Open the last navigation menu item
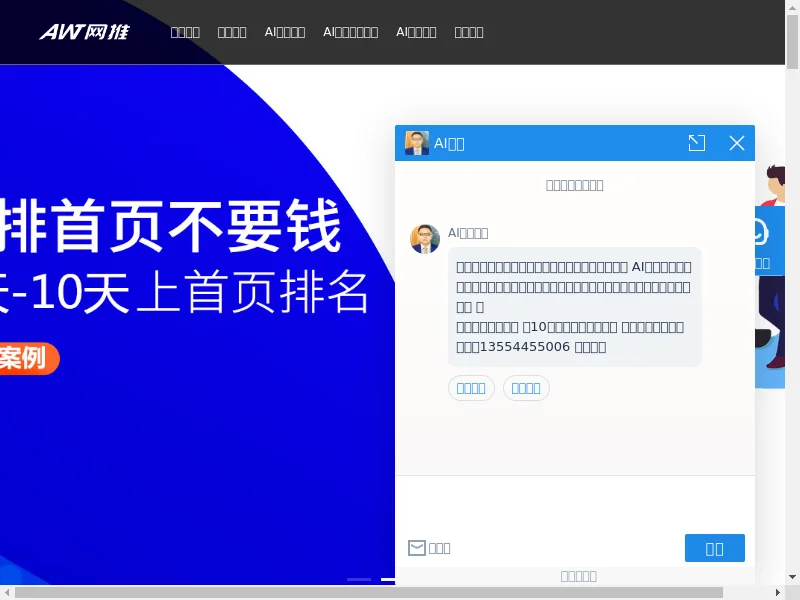Screen dimensions: 800x600 (x=469, y=32)
